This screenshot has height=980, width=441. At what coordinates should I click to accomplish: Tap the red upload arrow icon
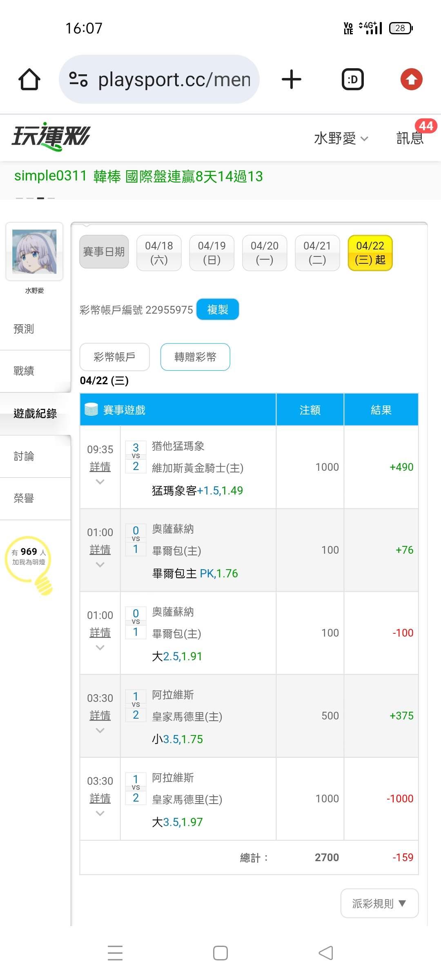[411, 79]
